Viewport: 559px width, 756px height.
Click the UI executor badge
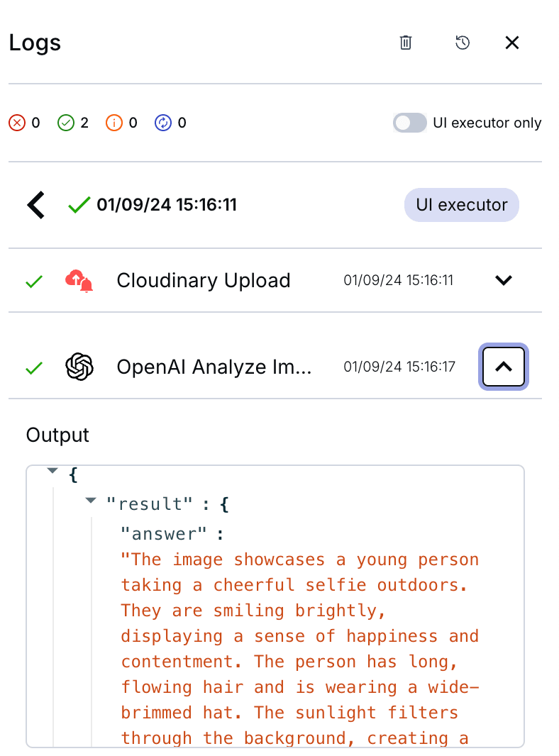point(462,205)
